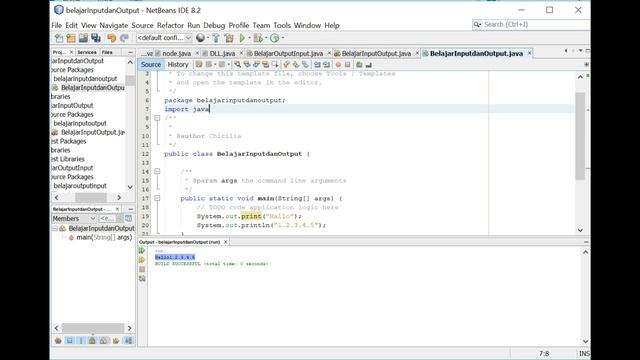
Task: Click the New Project toolbar icon
Action: click(x=71, y=38)
